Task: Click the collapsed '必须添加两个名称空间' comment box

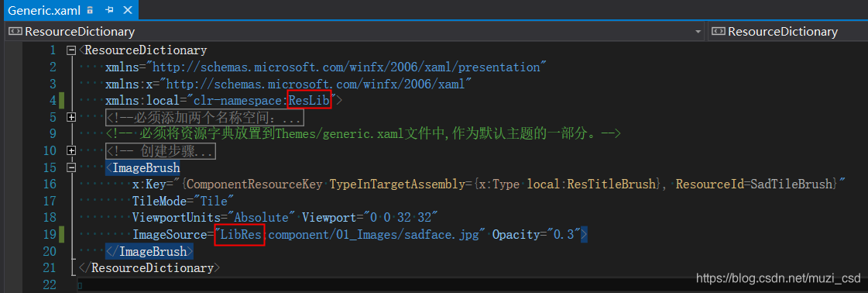Action: (205, 117)
